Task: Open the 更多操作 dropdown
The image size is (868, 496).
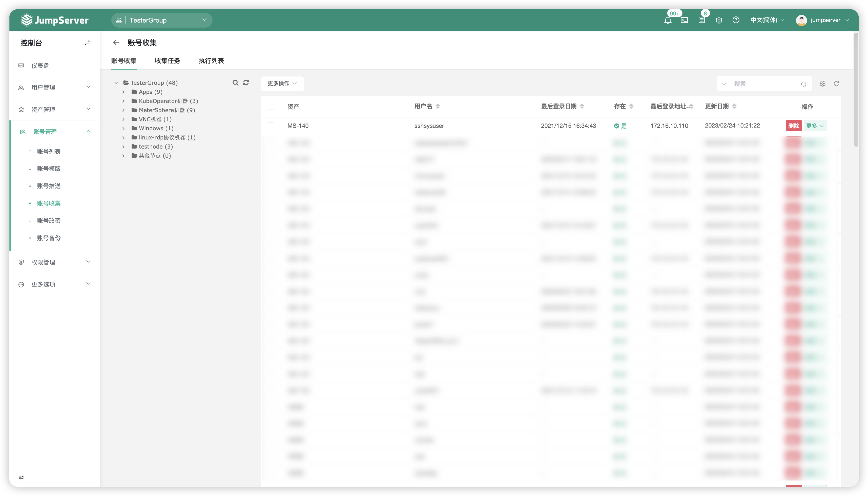Action: (x=282, y=84)
